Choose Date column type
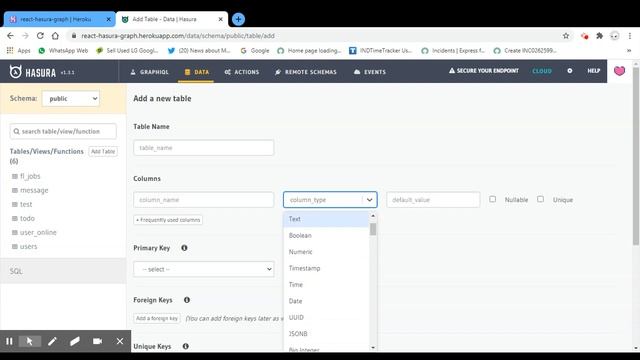 (x=326, y=301)
